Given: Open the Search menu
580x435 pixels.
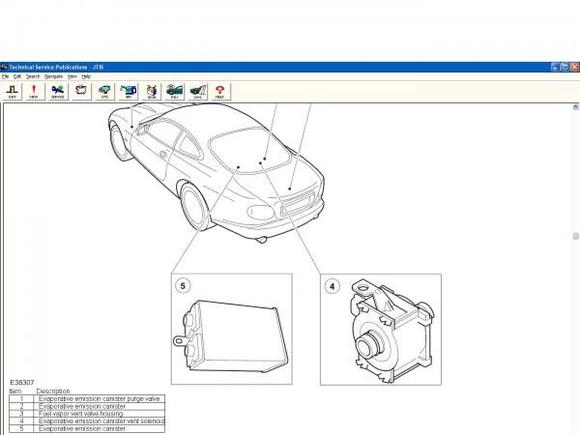Looking at the screenshot, I should click(x=33, y=77).
